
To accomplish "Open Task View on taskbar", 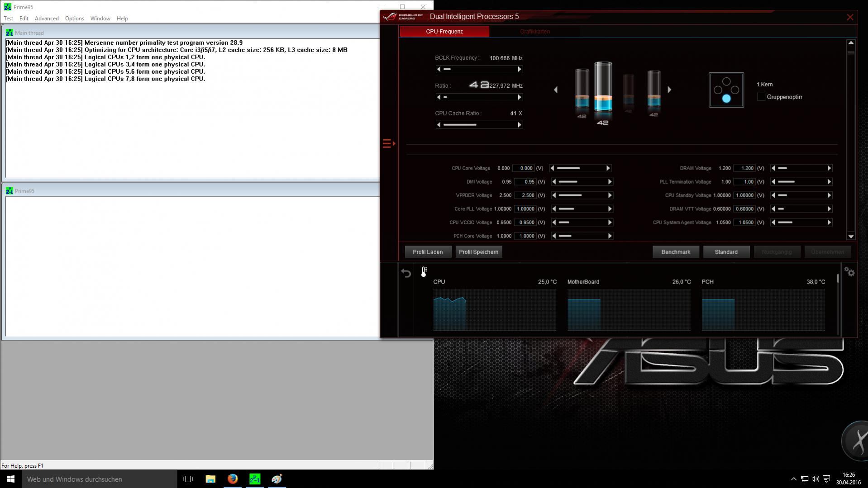I will point(188,479).
